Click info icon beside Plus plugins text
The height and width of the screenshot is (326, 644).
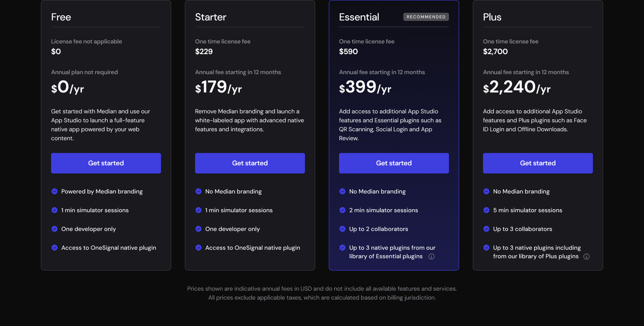[x=586, y=257]
